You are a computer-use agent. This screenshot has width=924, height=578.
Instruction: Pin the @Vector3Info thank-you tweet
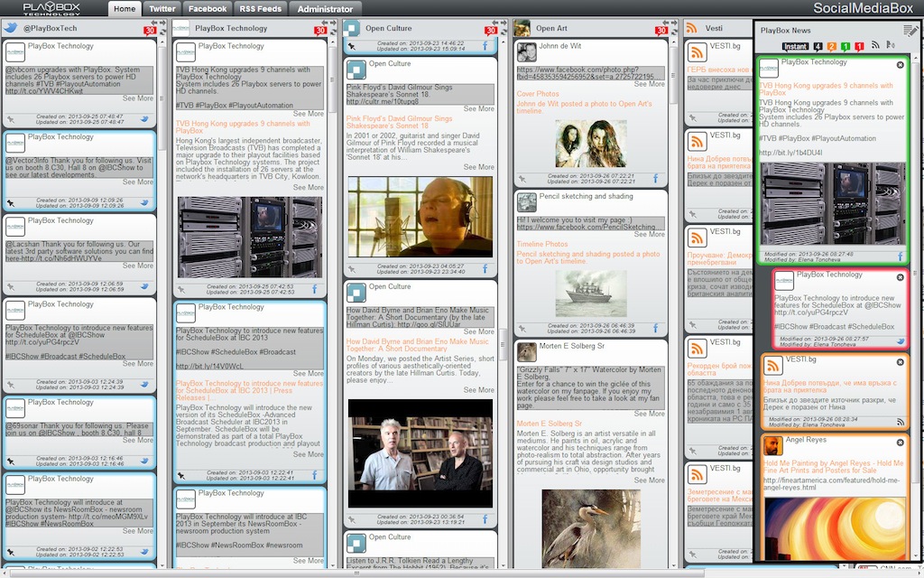11,203
